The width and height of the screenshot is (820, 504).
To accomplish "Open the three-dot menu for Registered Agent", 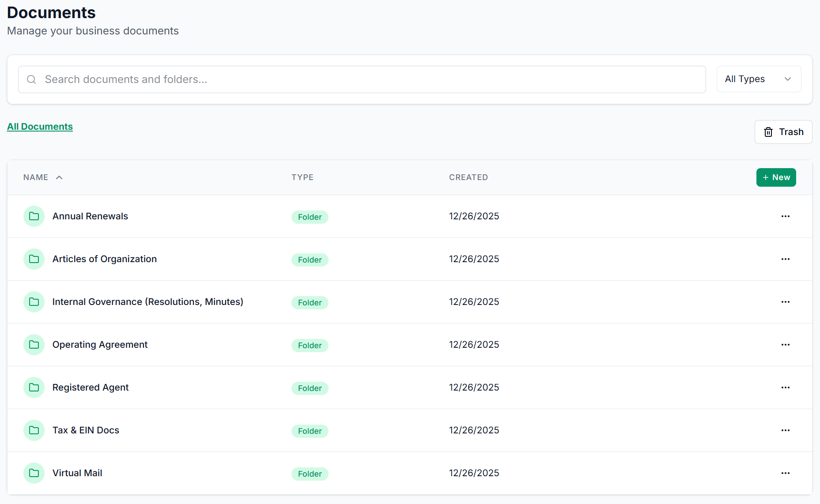I will (x=785, y=387).
